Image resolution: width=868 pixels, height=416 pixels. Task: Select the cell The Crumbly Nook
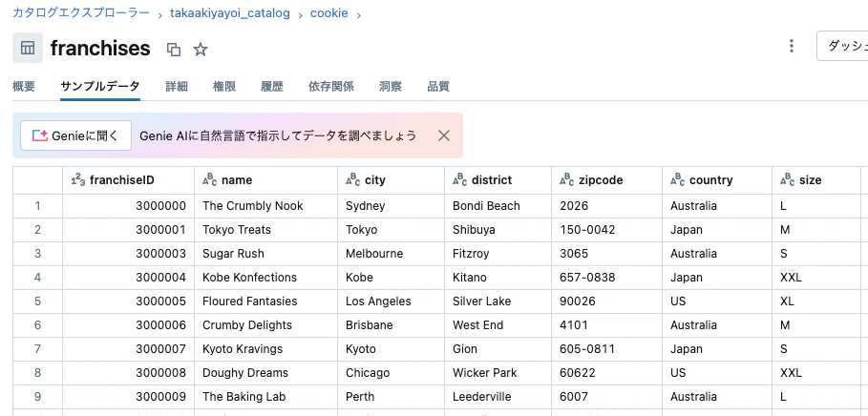(265, 206)
